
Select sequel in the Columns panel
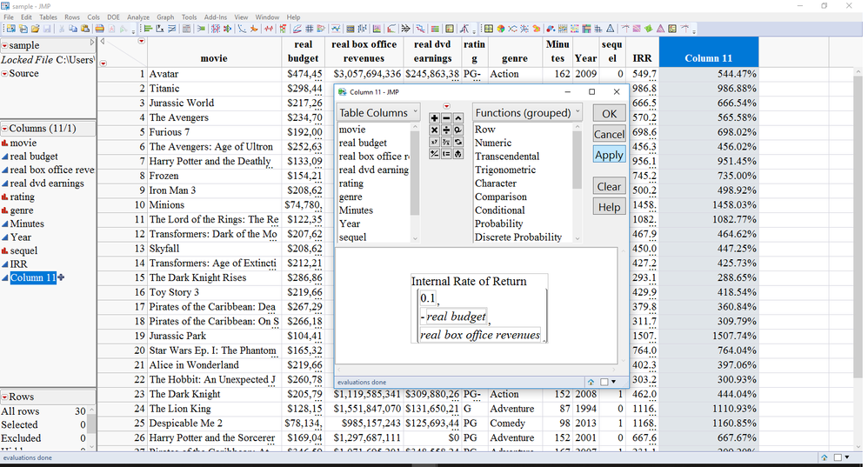[23, 250]
